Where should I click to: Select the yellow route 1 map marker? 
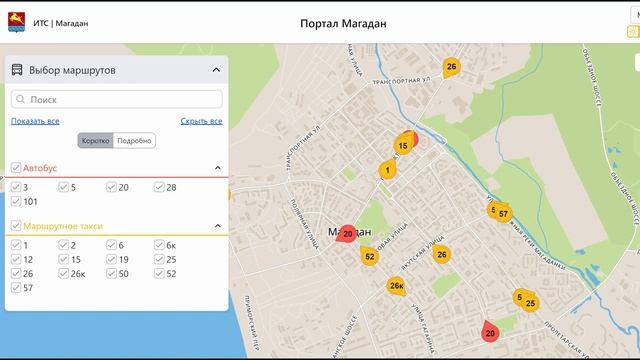click(x=387, y=169)
